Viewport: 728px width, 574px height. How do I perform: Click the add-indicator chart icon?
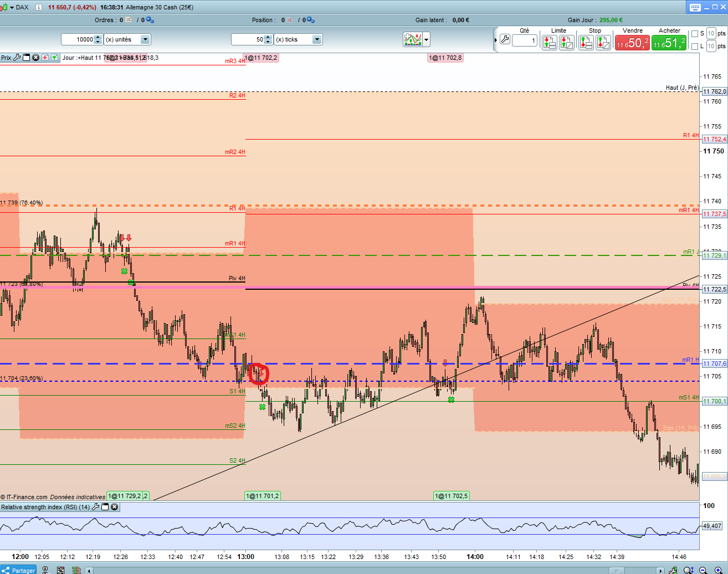413,39
